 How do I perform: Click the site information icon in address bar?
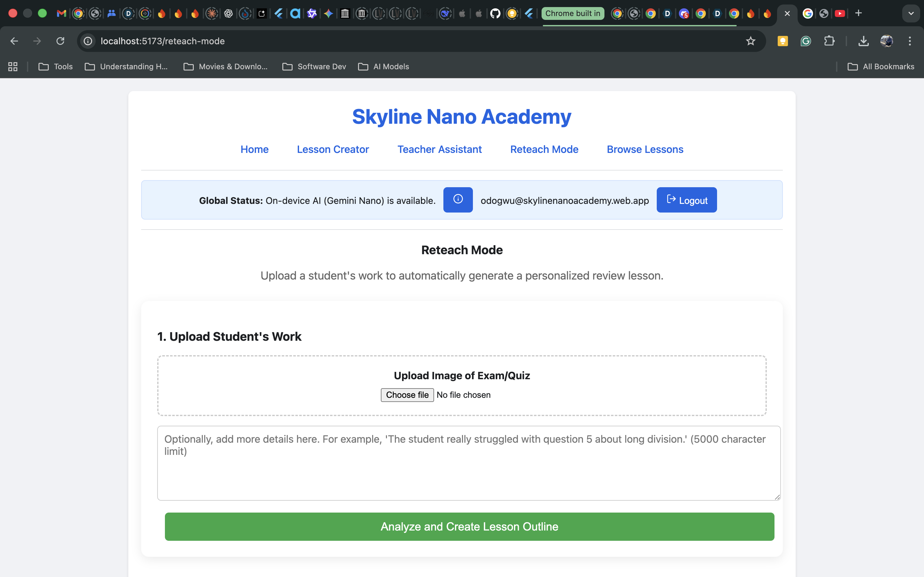88,41
